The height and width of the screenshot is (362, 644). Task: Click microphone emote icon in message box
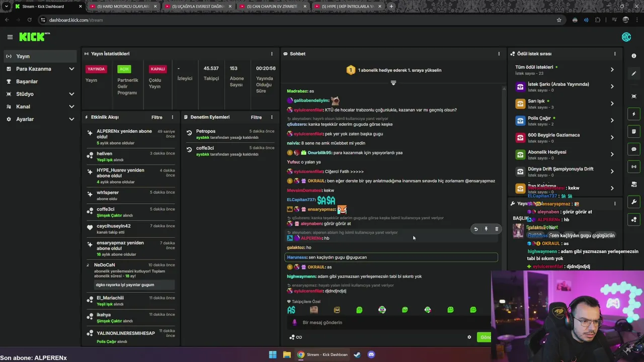(x=295, y=323)
